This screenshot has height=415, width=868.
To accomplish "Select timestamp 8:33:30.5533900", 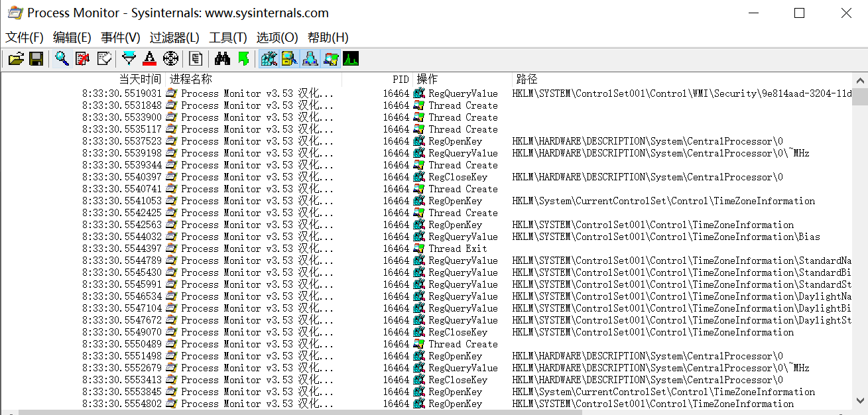I will (122, 117).
